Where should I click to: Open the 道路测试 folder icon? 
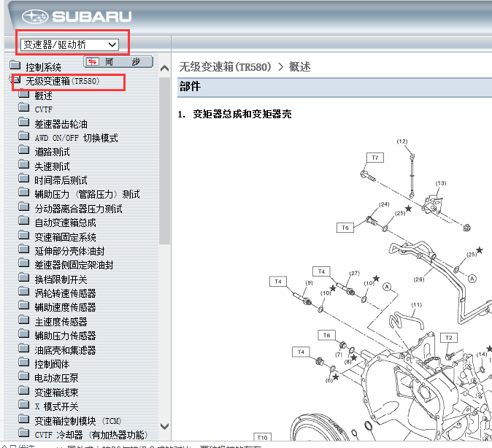23,150
